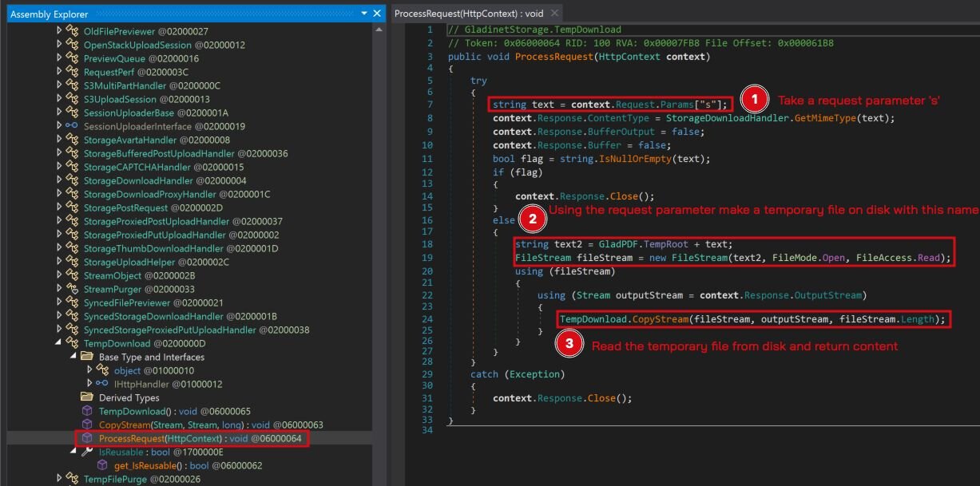Close the Assembly Explorer panel
The width and height of the screenshot is (980, 486).
pos(376,13)
